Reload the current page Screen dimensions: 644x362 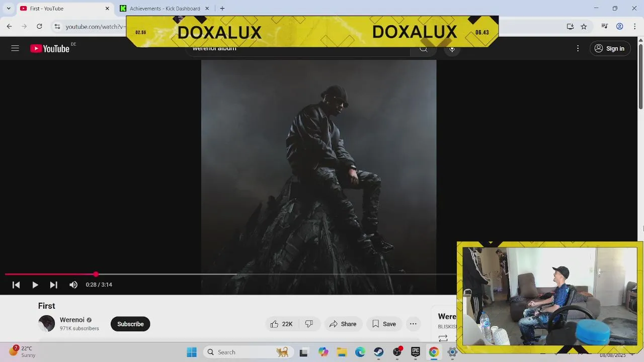[x=39, y=26]
